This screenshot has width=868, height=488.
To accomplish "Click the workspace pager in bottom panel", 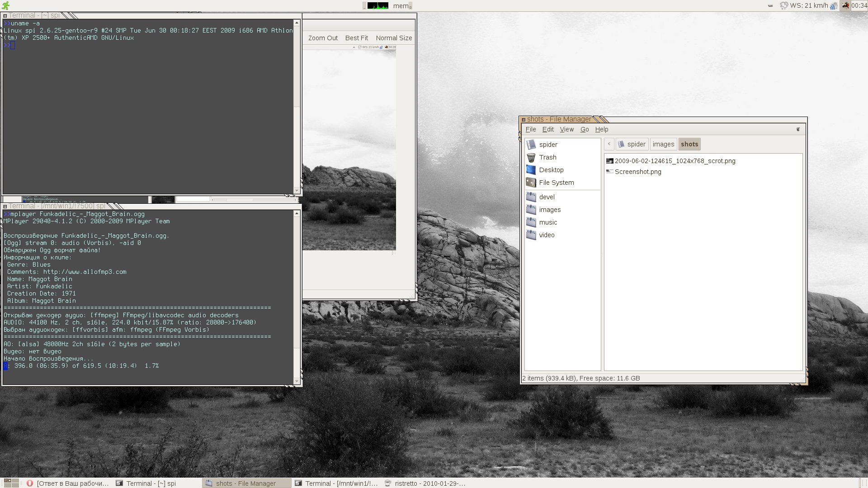I will [x=11, y=483].
